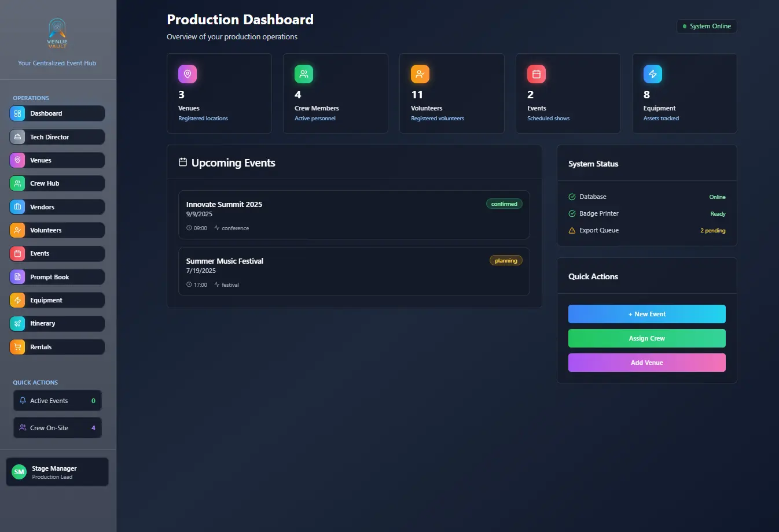
Task: Navigate to Vendors
Action: pos(57,207)
